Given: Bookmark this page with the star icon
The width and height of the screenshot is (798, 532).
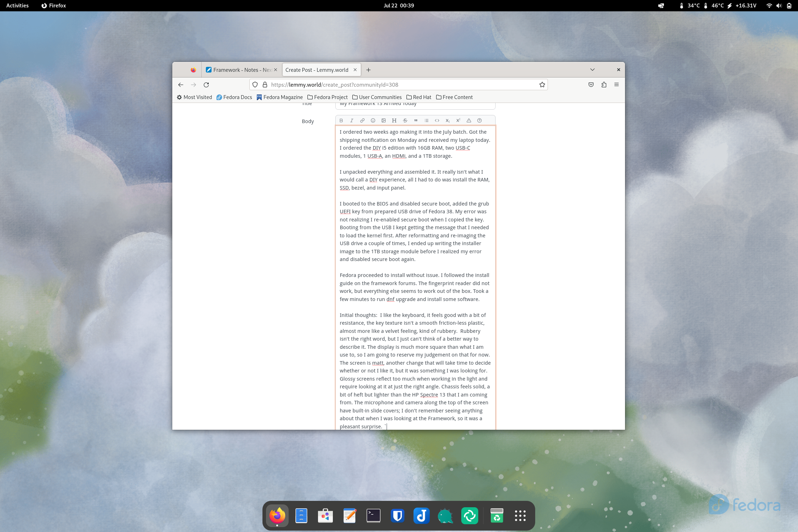Looking at the screenshot, I should 542,85.
